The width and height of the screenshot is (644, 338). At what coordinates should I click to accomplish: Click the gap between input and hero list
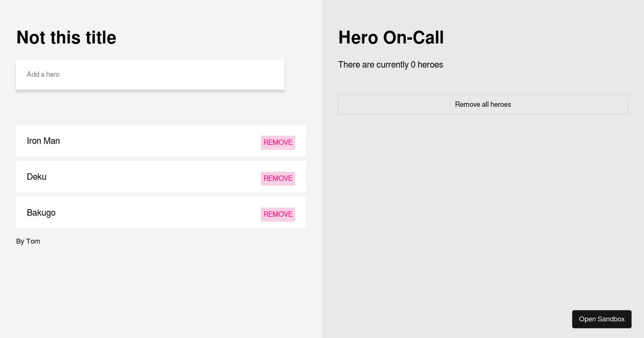[161, 107]
